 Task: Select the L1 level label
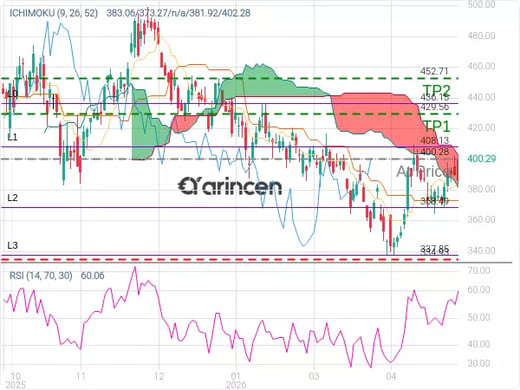(13, 137)
